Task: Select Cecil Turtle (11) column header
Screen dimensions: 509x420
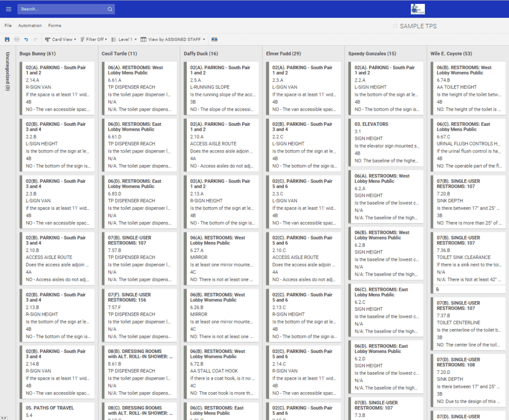Action: click(x=119, y=54)
